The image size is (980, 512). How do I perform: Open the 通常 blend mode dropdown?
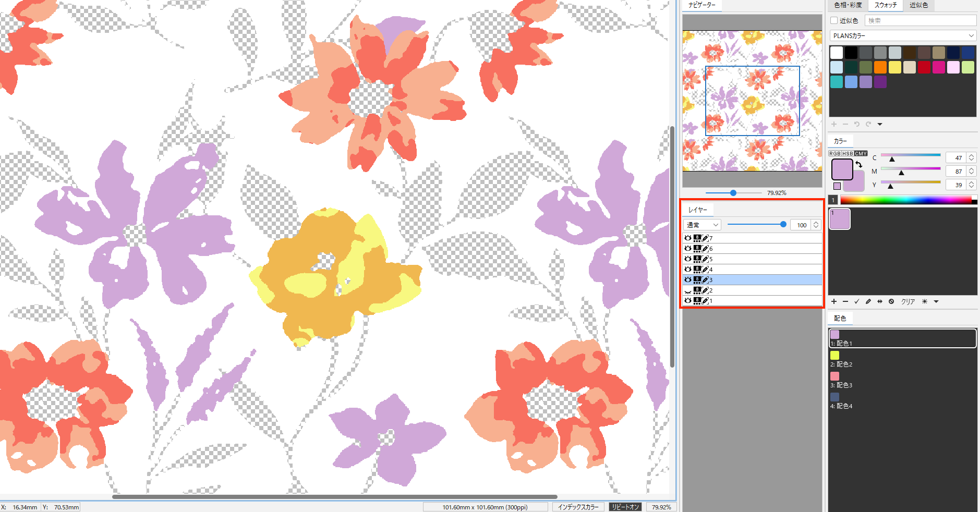[702, 225]
